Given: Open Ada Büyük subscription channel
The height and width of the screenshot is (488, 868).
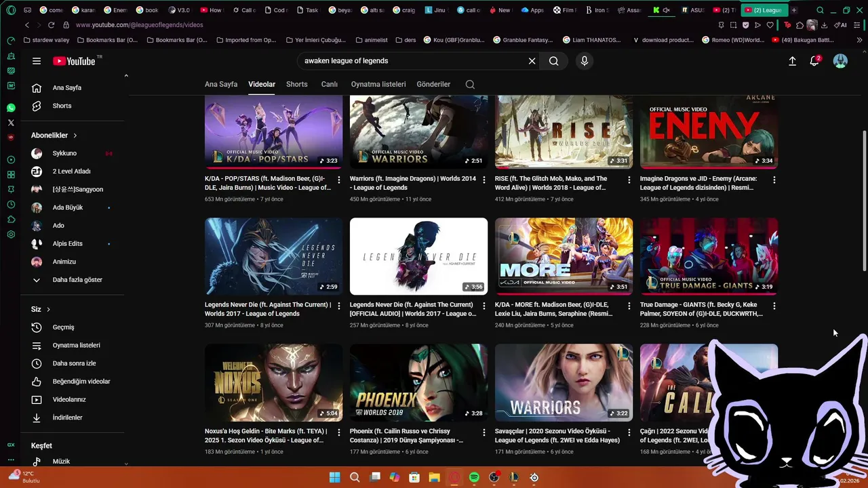Looking at the screenshot, I should click(x=68, y=207).
